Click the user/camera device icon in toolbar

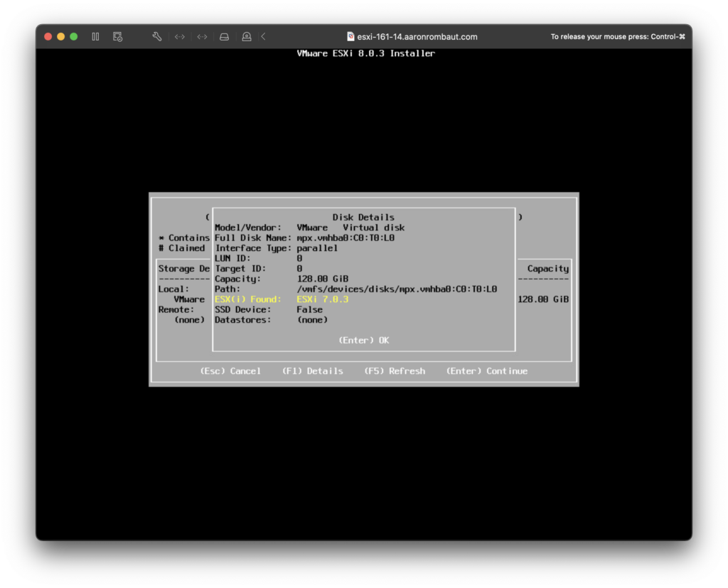[x=246, y=36]
